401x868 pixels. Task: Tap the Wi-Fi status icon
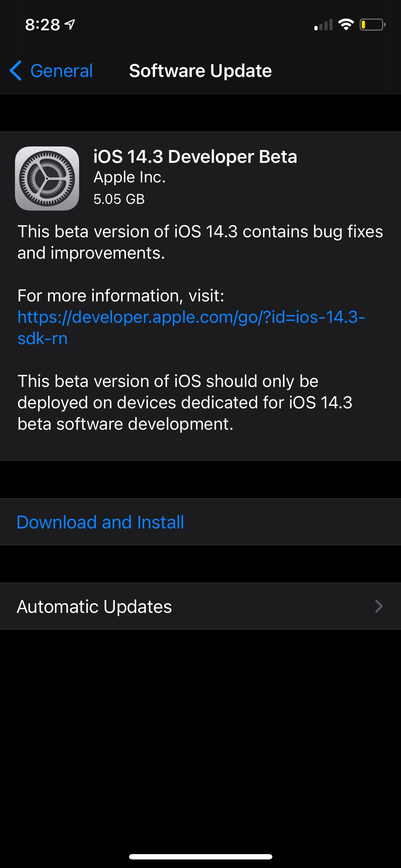coord(346,25)
